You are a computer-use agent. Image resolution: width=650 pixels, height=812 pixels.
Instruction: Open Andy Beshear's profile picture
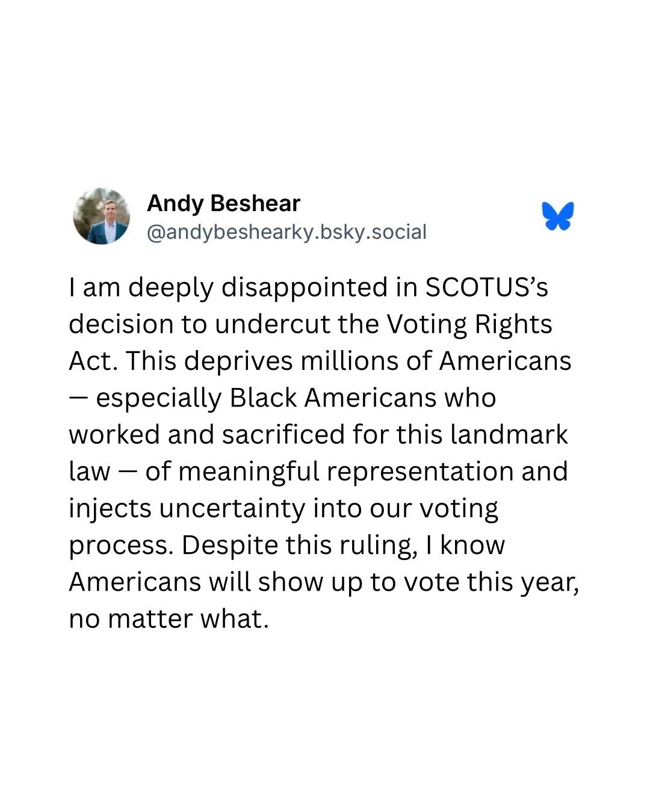102,216
